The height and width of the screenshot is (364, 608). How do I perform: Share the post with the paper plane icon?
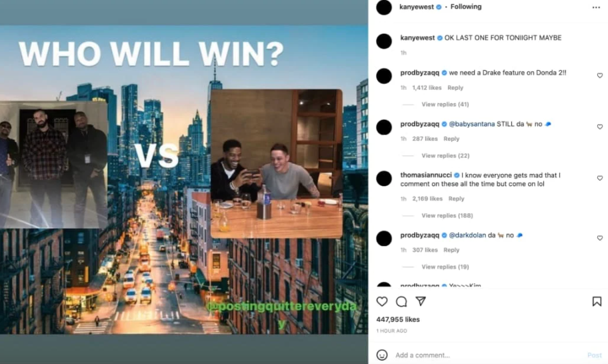(x=421, y=301)
